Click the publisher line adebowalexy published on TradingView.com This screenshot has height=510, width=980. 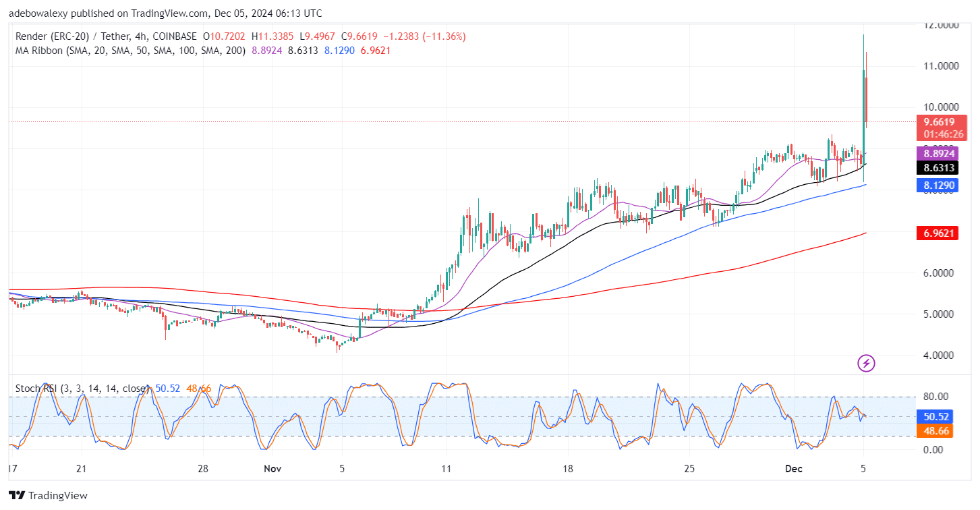pos(165,13)
